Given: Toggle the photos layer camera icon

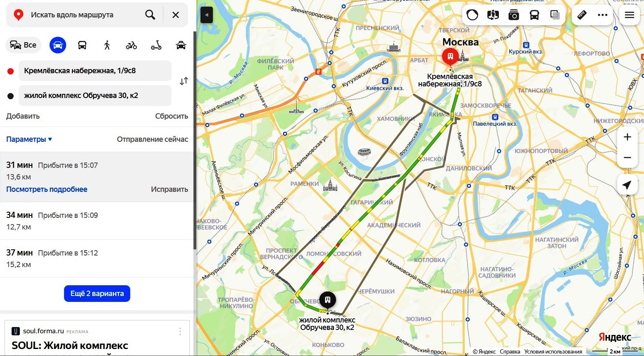Looking at the screenshot, I should point(513,15).
